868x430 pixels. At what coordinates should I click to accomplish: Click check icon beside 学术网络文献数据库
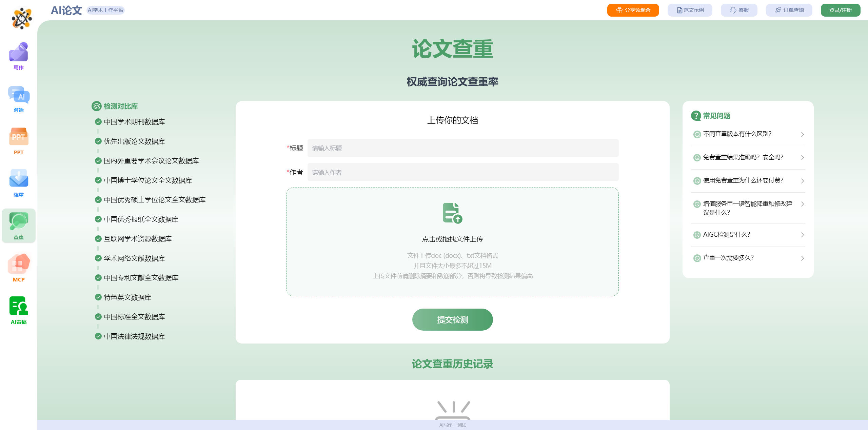98,258
